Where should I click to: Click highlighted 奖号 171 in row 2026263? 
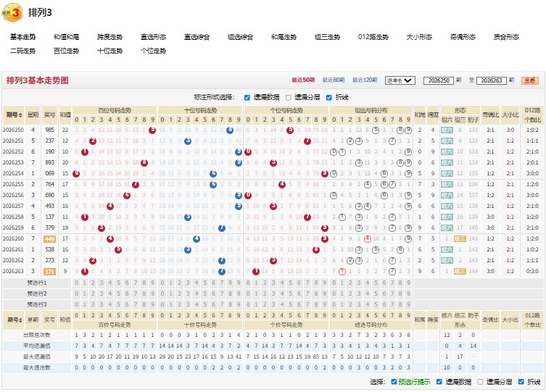point(49,272)
